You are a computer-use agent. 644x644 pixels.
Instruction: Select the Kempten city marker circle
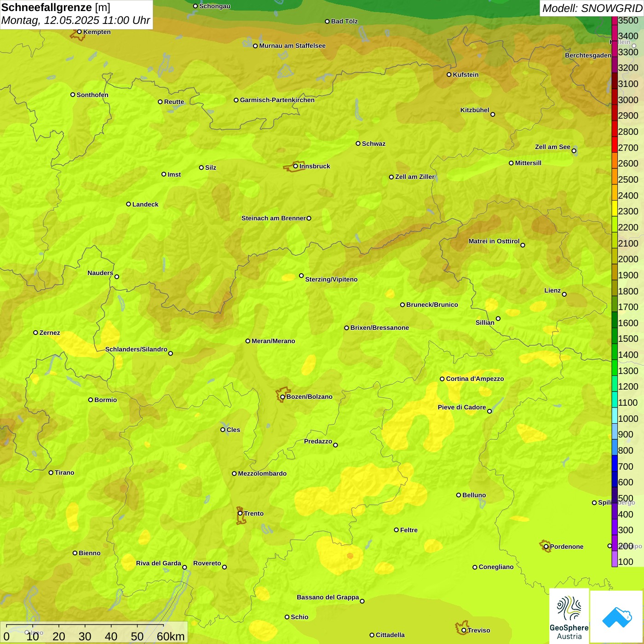tap(79, 32)
